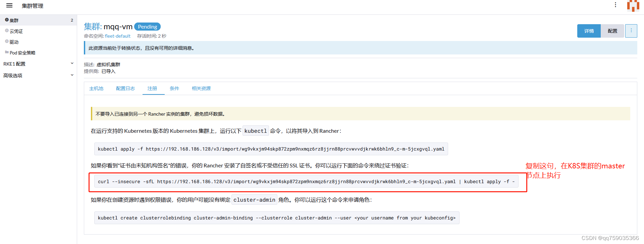The height and width of the screenshot is (244, 644).
Task: Copy the kubectl apply import command
Action: pos(271,149)
